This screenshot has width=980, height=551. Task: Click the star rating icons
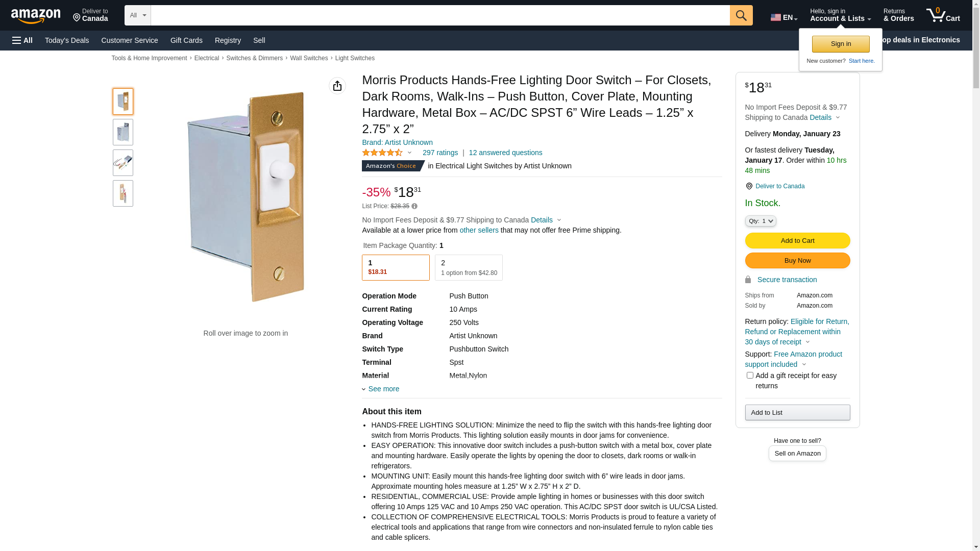[382, 153]
